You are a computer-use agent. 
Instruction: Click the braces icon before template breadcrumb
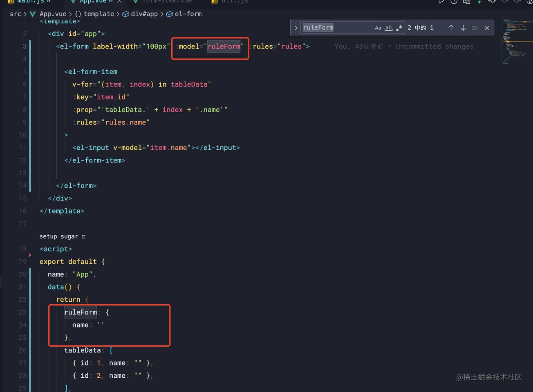coord(78,14)
